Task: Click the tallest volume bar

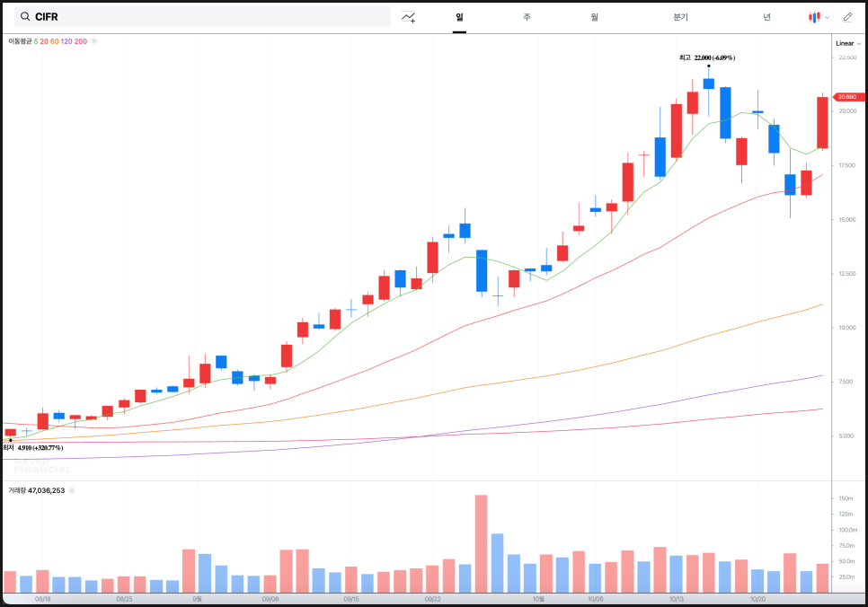Action: (481, 543)
